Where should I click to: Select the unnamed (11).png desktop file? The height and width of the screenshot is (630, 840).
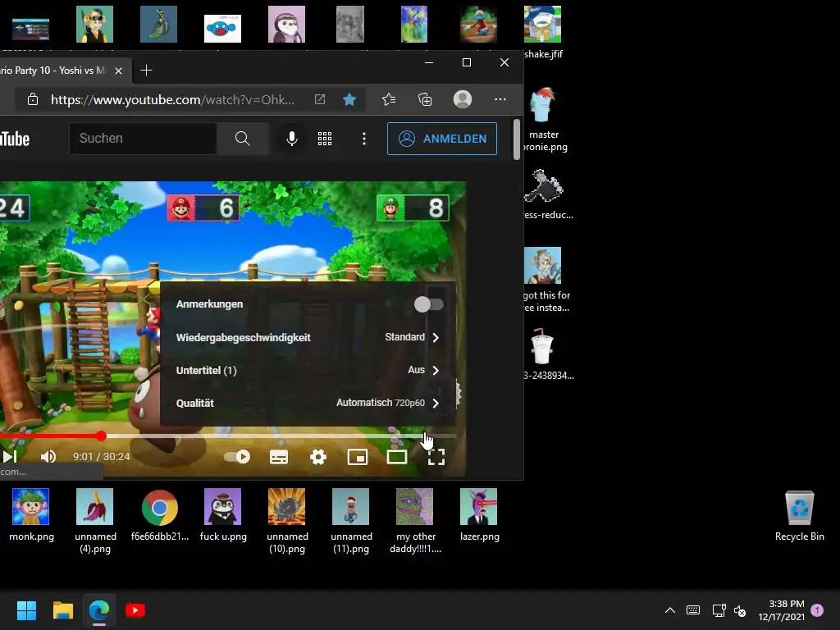[351, 521]
